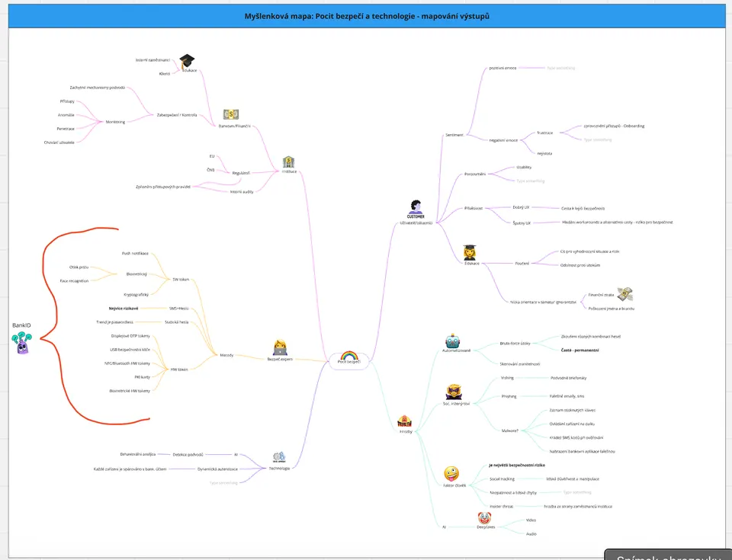Click the 'Type something' placeholder after pozitivní emoce
Image resolution: width=732 pixels, height=560 pixels.
pos(560,68)
